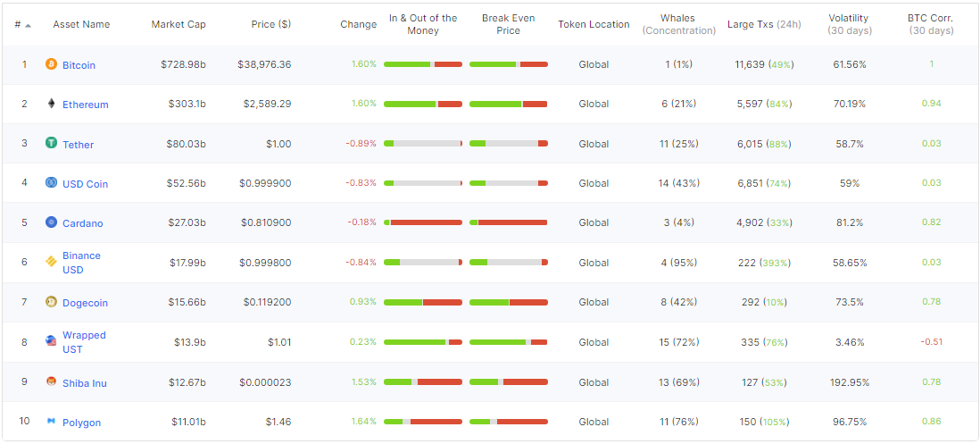Click the Binance USD logo icon

[51, 262]
